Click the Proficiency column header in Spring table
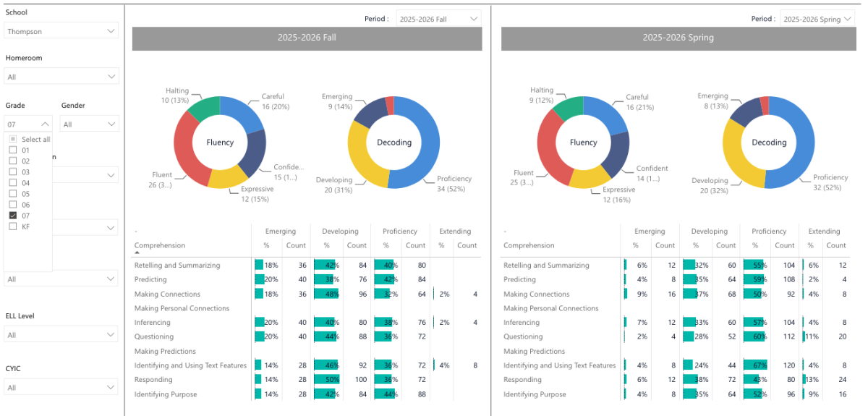Image resolution: width=868 pixels, height=416 pixels. pyautogui.click(x=769, y=232)
